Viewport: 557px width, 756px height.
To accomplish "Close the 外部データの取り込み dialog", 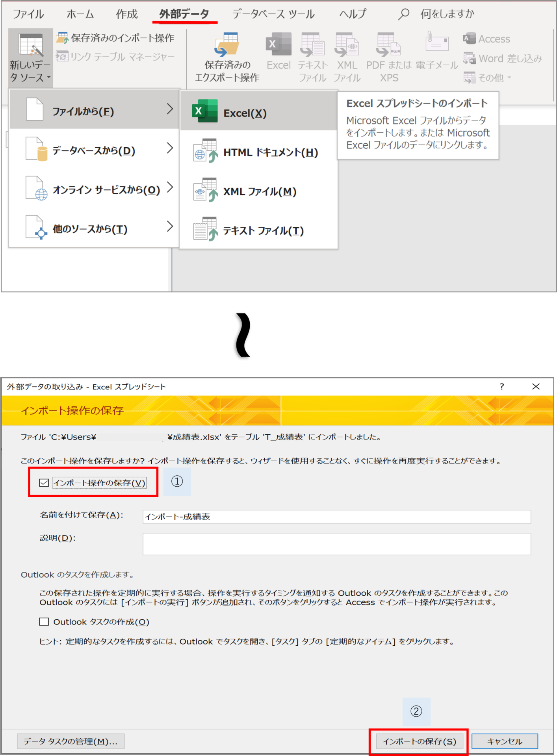I will pyautogui.click(x=536, y=387).
